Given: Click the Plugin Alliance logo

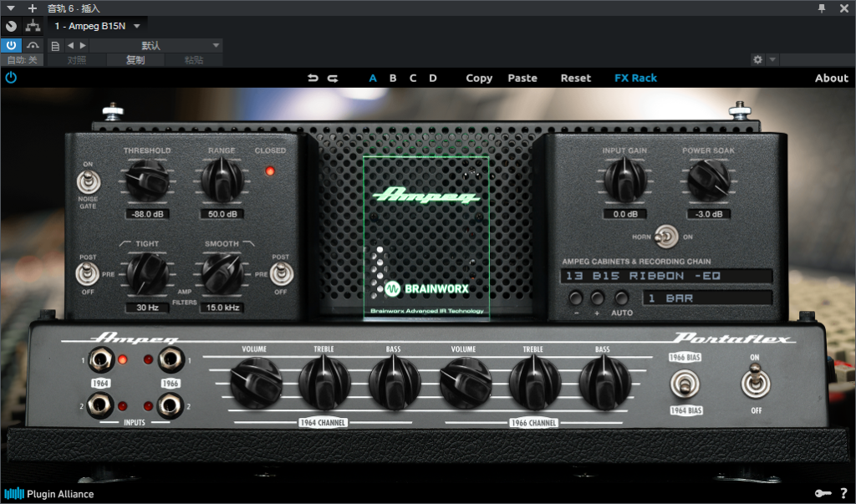Looking at the screenshot, I should [49, 494].
